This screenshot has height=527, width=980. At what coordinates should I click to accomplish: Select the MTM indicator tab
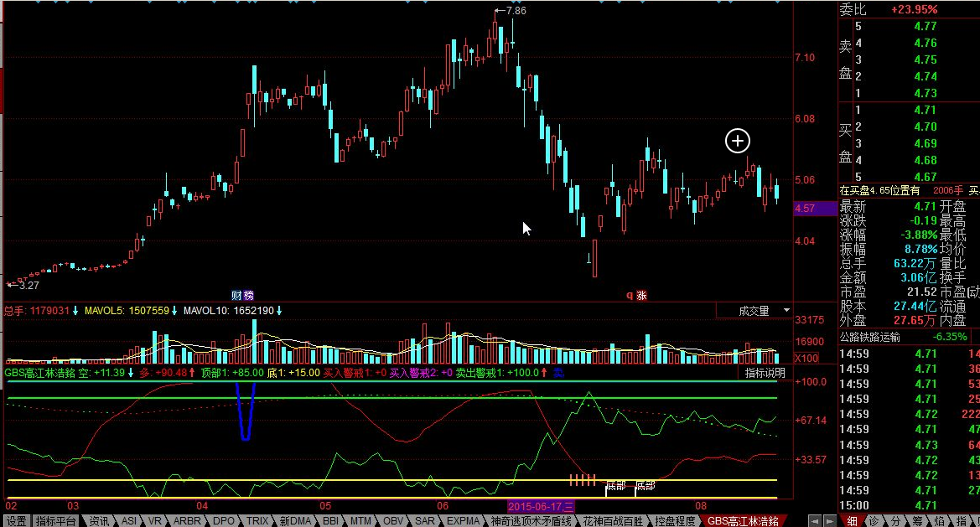pyautogui.click(x=360, y=521)
